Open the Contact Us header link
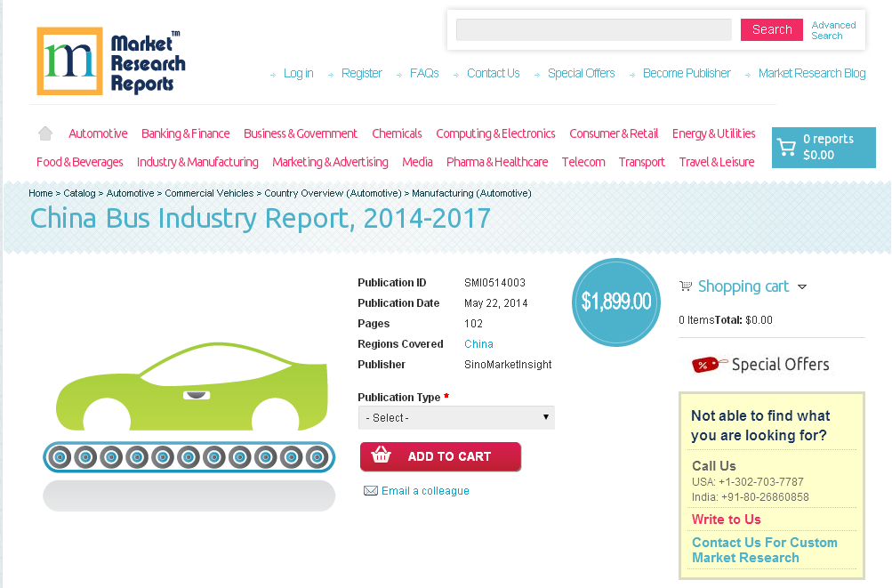The width and height of the screenshot is (892, 588). (494, 74)
